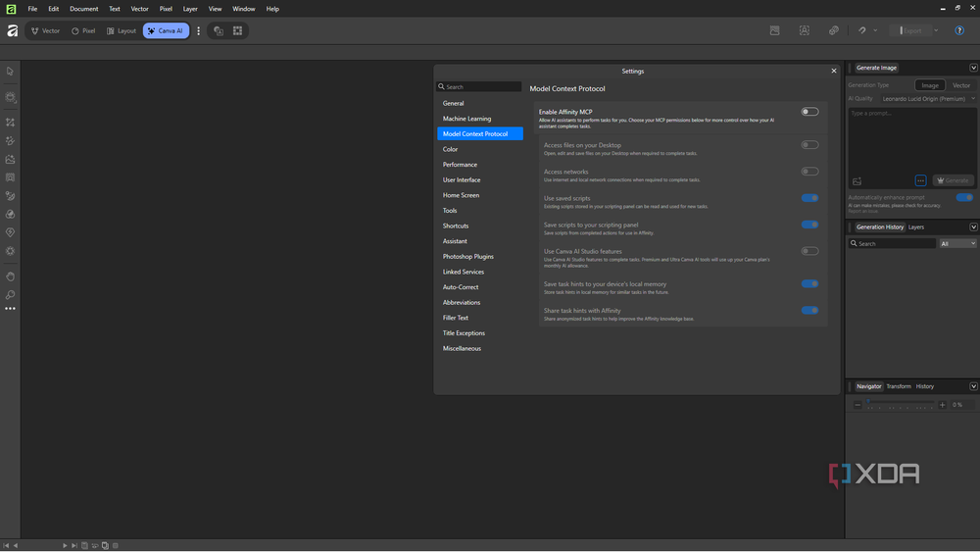This screenshot has width=980, height=552.
Task: Open the Window menu
Action: coord(243,9)
